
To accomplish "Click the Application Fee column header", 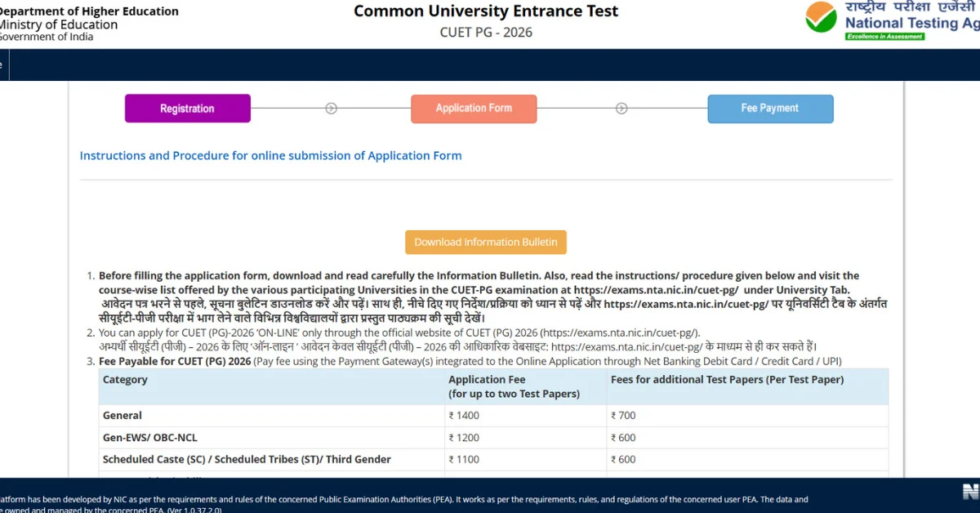I will [514, 386].
